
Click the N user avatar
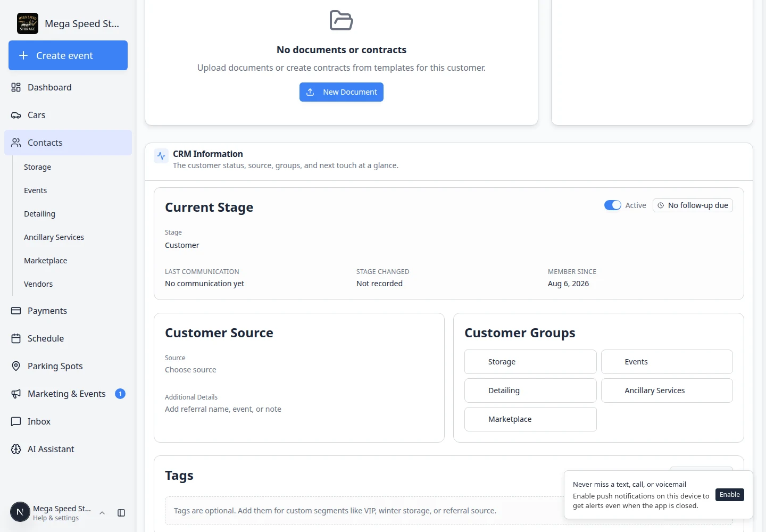coord(20,512)
